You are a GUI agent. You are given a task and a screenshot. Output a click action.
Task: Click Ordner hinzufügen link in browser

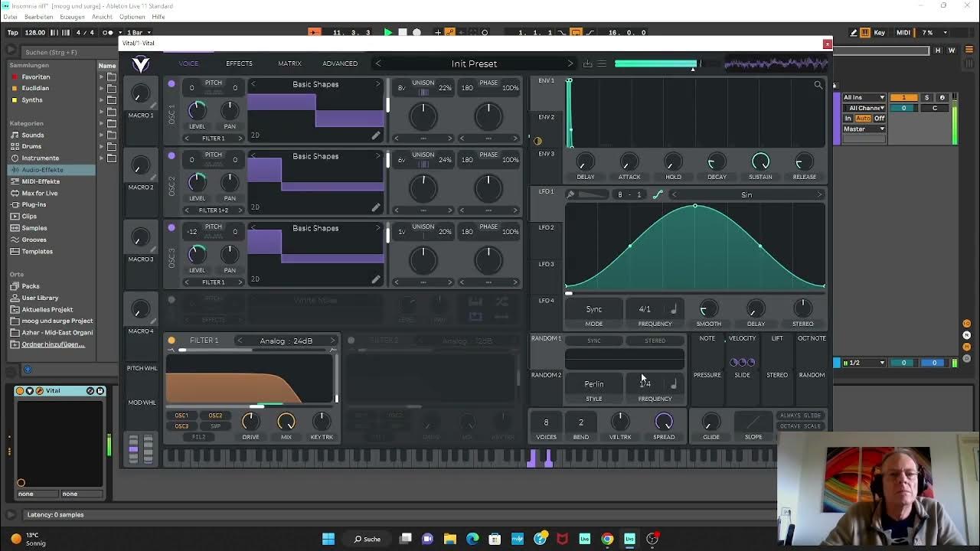(54, 344)
